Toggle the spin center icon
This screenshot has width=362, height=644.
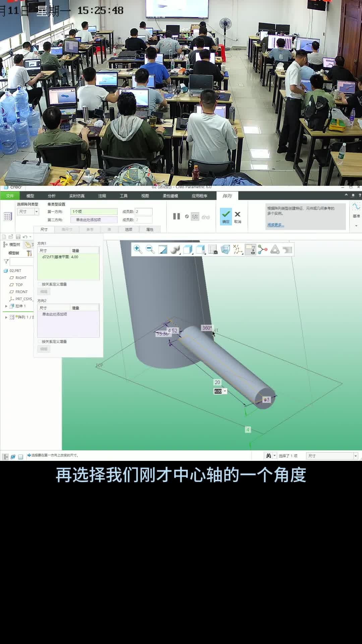263,249
